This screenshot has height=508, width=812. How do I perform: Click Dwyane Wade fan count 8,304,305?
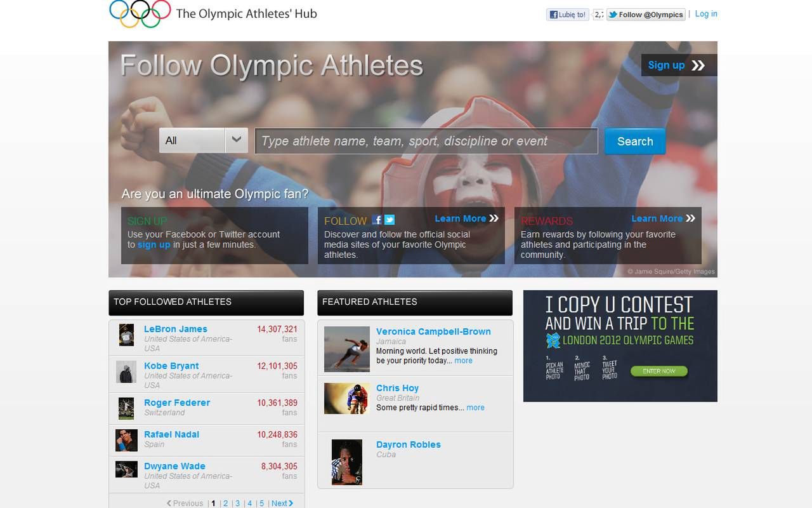pos(279,466)
